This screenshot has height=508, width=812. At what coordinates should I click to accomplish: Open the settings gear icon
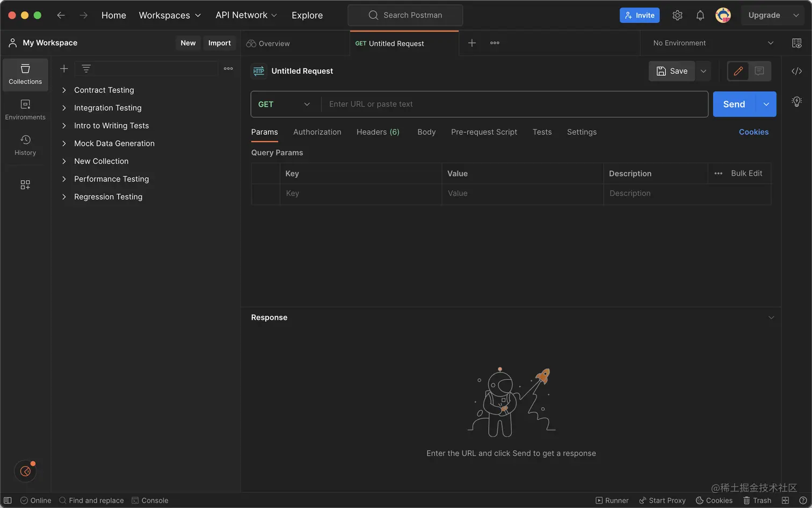coord(678,15)
